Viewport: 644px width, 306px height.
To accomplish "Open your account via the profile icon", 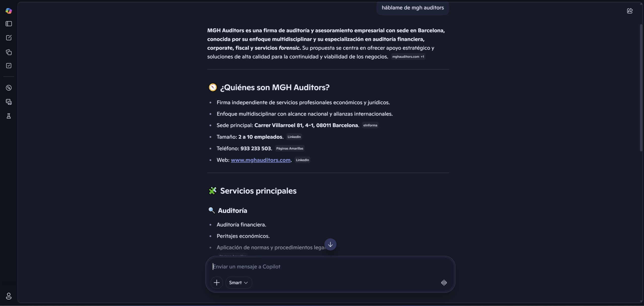I will click(9, 296).
